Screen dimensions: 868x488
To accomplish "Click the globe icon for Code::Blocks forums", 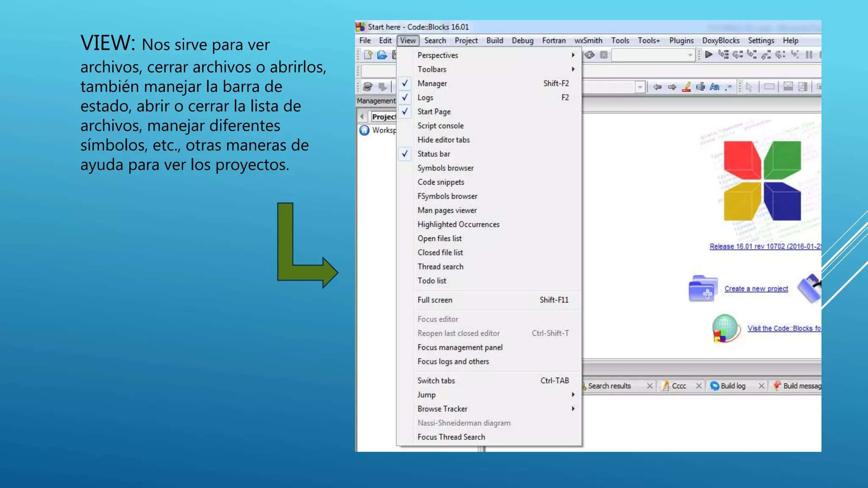I will pyautogui.click(x=726, y=328).
